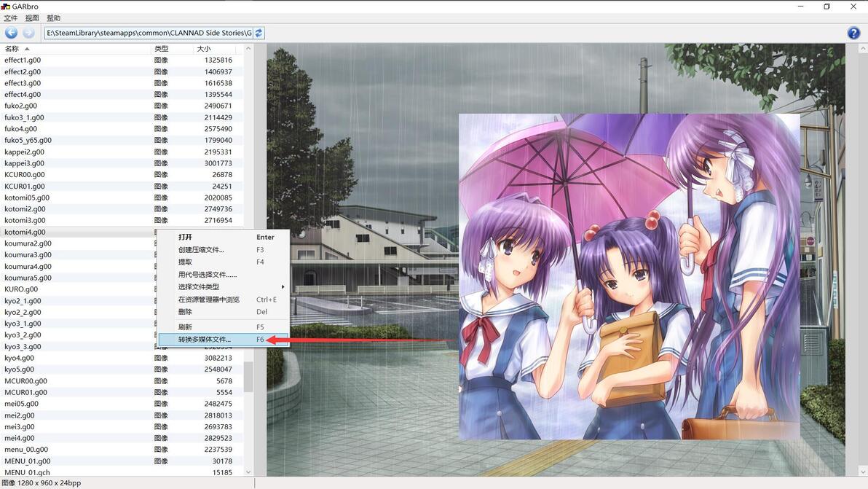Select file kappei2.g00
Screen dimensions: 868x489
coord(24,152)
